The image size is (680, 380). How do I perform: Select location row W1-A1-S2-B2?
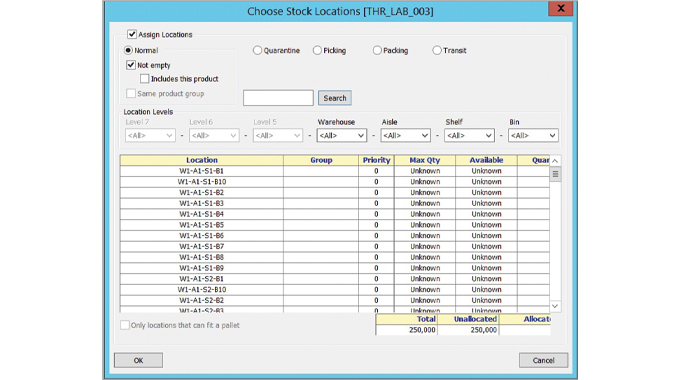pyautogui.click(x=335, y=300)
